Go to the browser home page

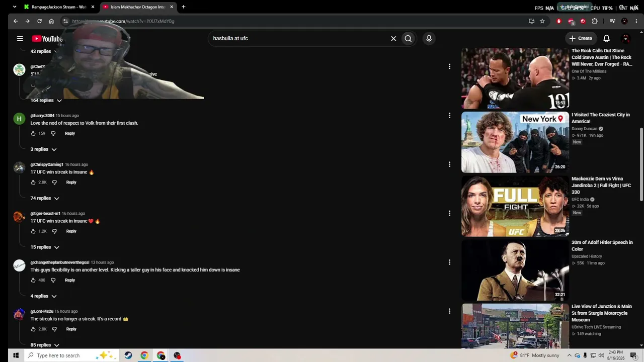(51, 21)
